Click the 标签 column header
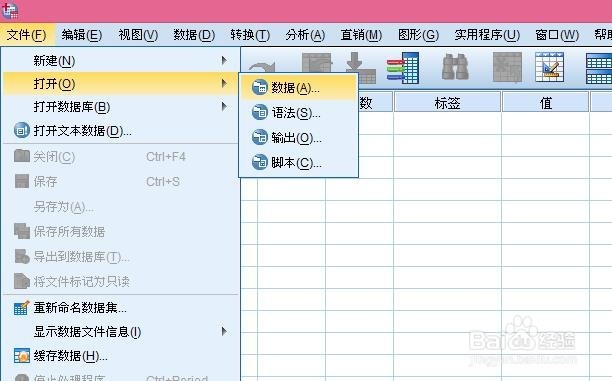 click(447, 103)
